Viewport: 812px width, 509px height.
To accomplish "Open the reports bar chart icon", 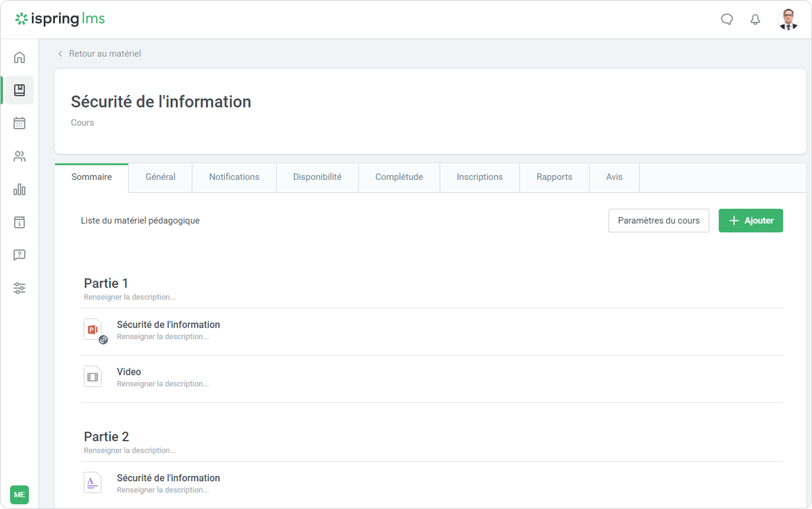I will pos(19,189).
